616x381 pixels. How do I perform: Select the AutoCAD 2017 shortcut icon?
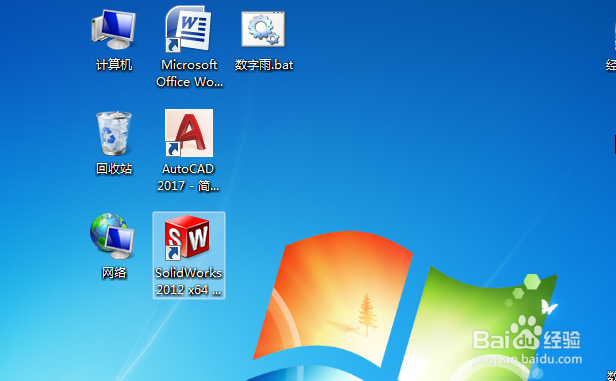(189, 133)
